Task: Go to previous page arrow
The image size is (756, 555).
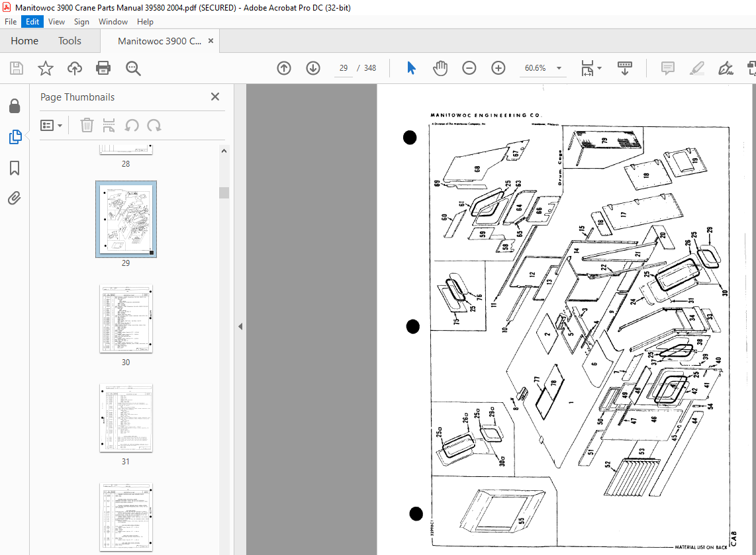Action: (284, 68)
